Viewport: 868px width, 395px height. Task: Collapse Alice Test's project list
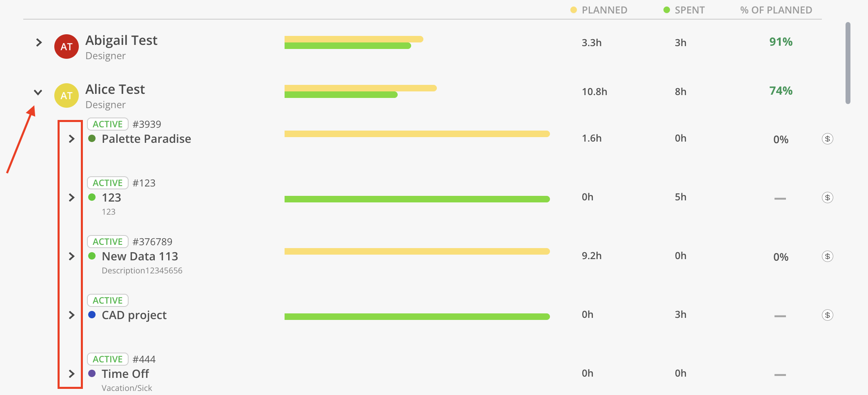[x=38, y=92]
